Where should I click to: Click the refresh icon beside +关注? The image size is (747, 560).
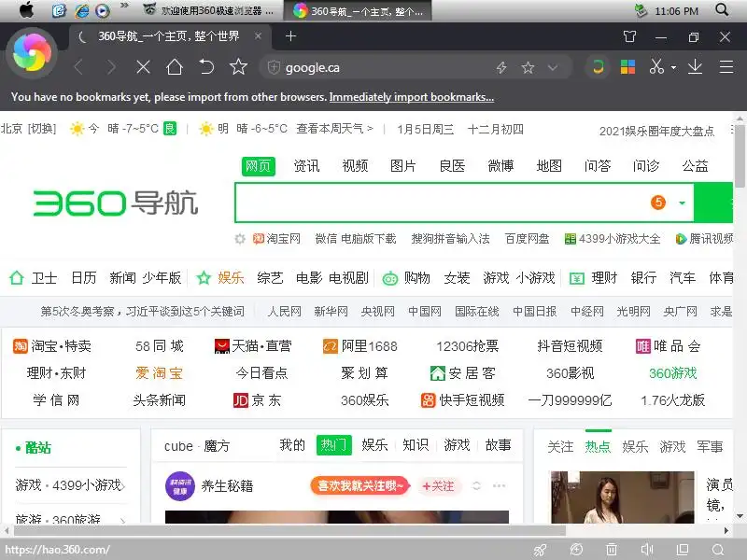click(x=476, y=485)
